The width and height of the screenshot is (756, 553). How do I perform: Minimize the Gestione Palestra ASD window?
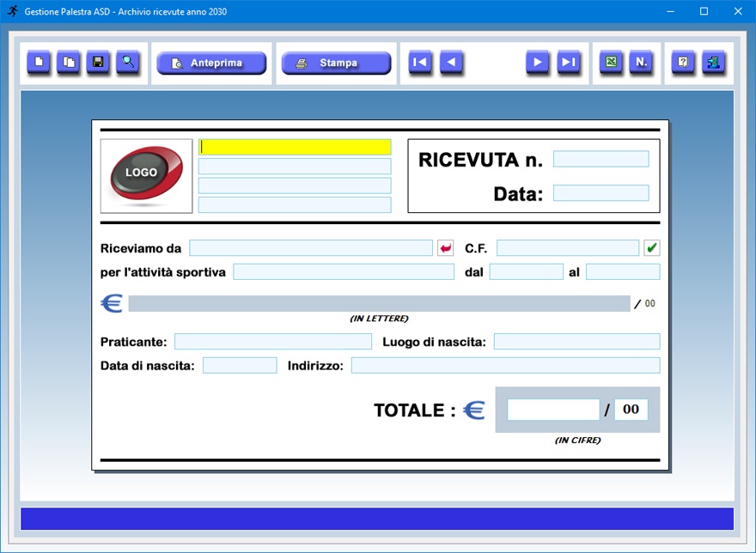(670, 11)
